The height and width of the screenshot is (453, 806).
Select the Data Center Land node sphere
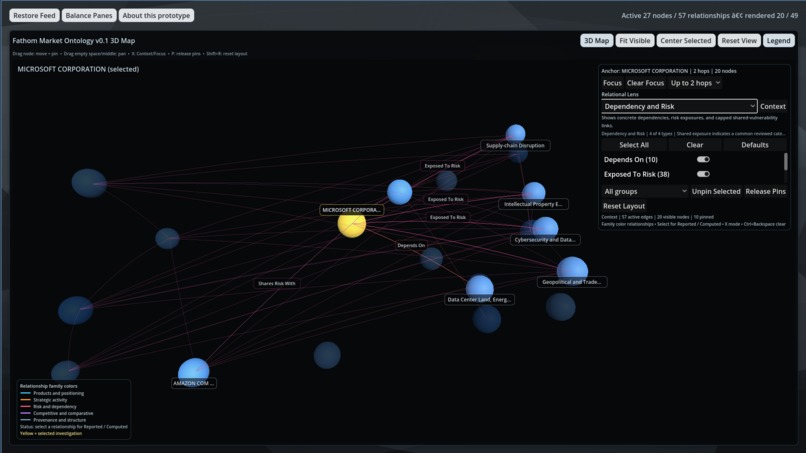(480, 286)
